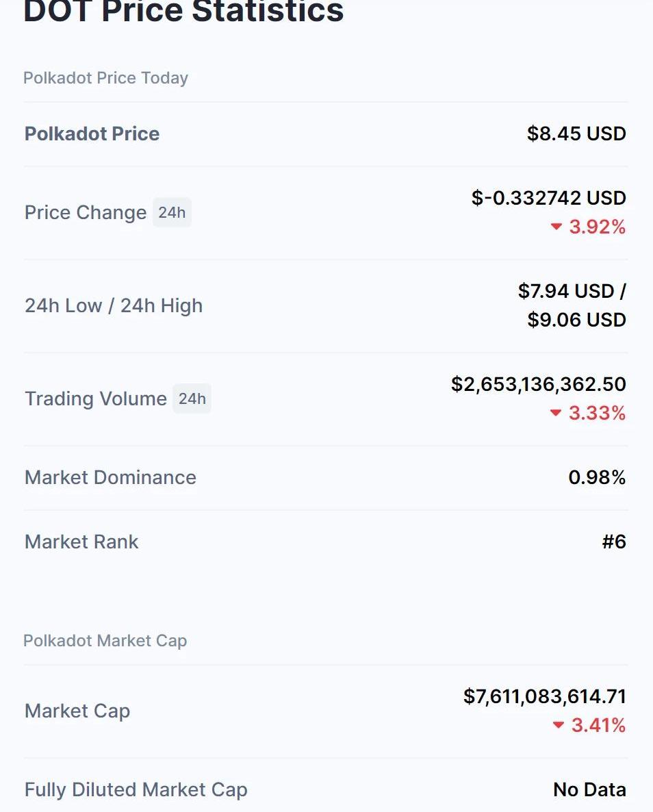This screenshot has width=653, height=812.
Task: Click the red down arrow beside 3.41%
Action: point(559,725)
